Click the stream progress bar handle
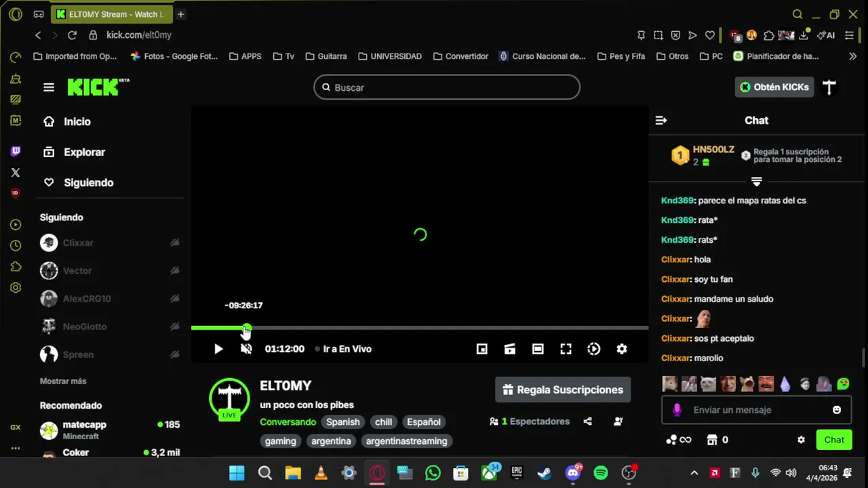This screenshot has width=868, height=488. click(x=247, y=328)
